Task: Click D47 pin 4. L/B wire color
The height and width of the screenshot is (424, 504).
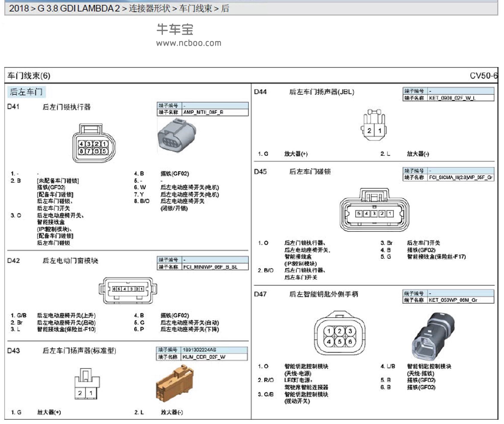Action: [388, 366]
